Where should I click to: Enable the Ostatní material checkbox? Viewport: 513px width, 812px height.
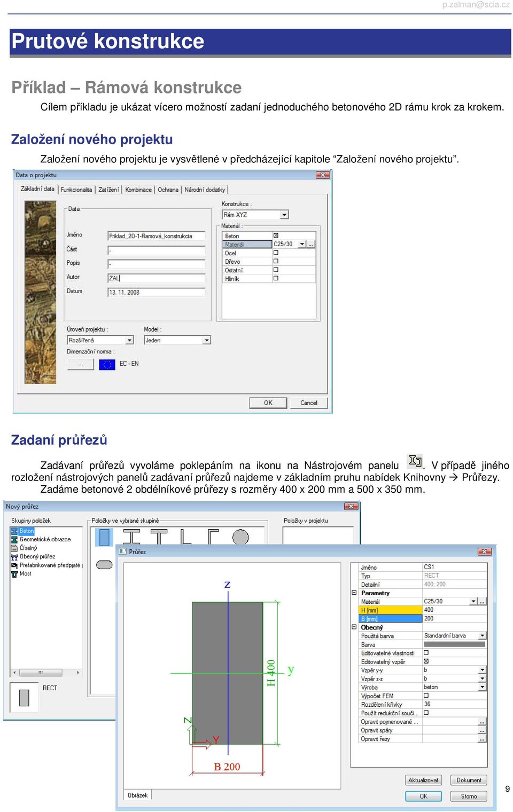(276, 270)
